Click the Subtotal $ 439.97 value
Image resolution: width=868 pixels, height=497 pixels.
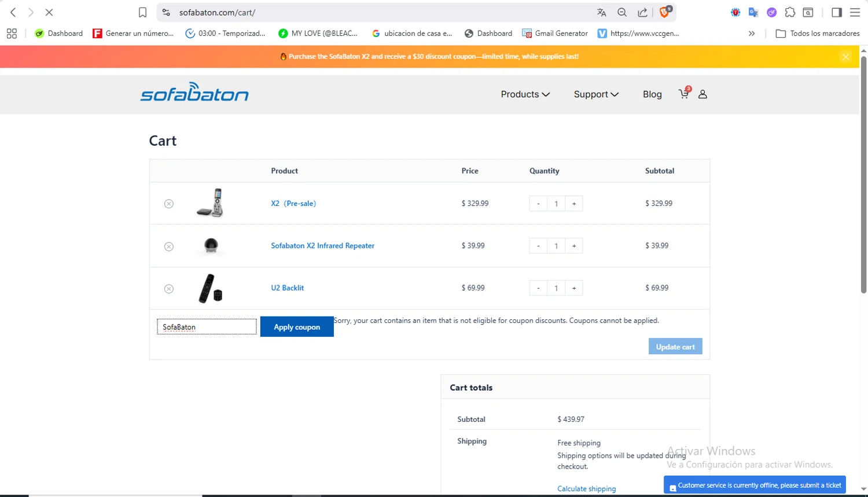tap(571, 419)
